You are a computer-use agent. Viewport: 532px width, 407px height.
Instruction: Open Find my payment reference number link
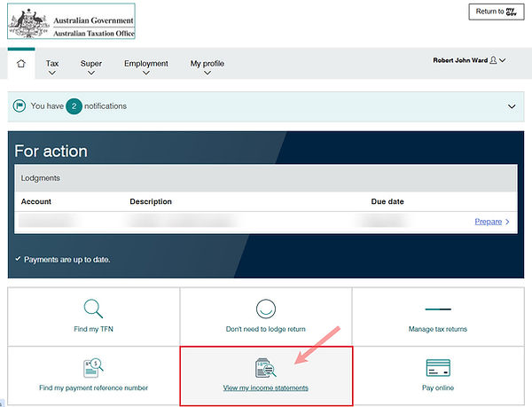click(93, 387)
